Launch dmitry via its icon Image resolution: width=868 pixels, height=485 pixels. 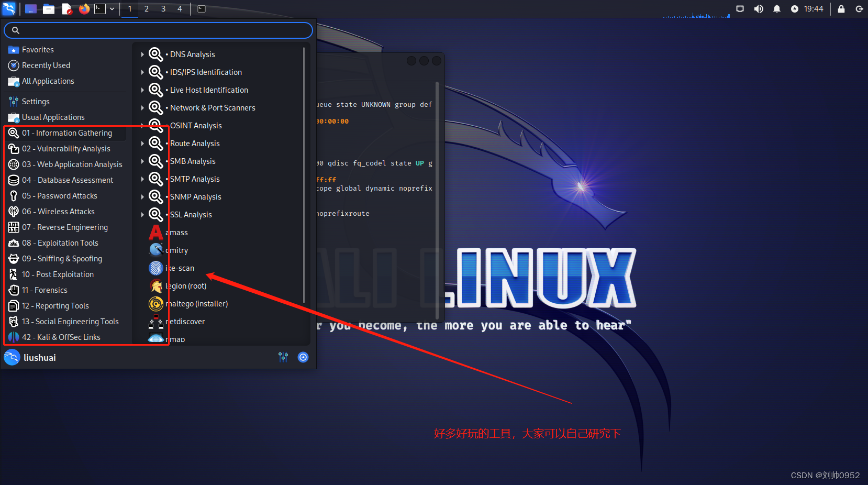[x=156, y=250]
